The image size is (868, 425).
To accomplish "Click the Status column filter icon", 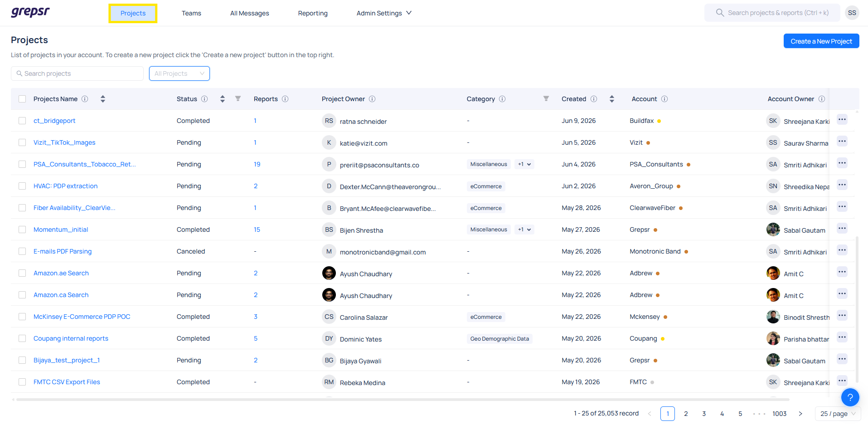I will tap(238, 99).
